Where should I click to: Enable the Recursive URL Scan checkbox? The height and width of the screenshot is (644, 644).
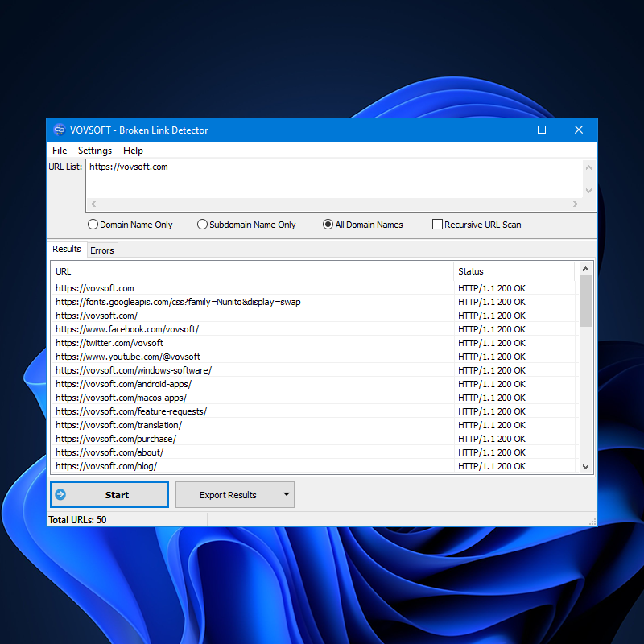point(438,225)
